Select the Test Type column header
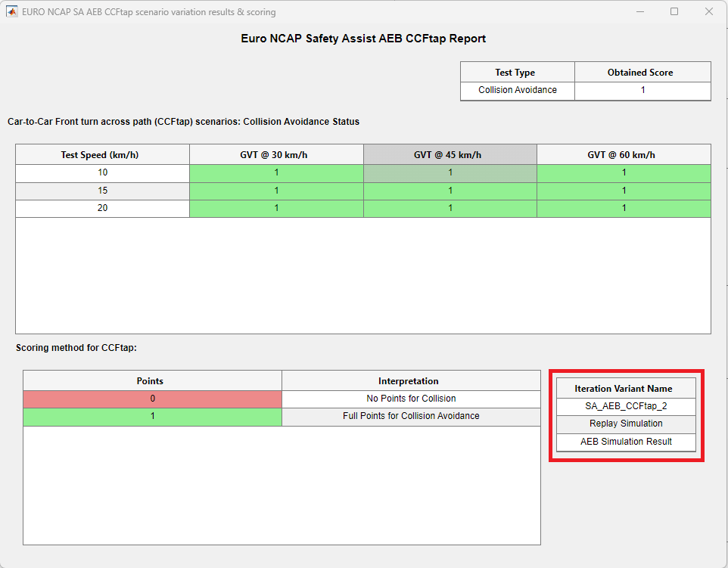 (x=517, y=73)
